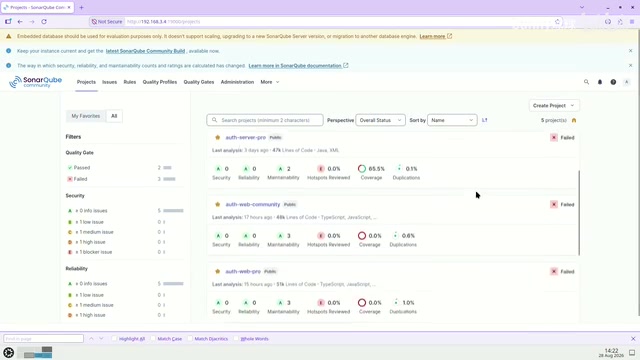Click the SonarQube community logo

36,82
